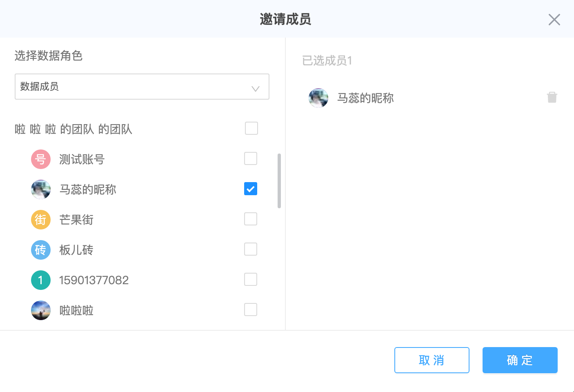Click 马蕊的昵称 avatar in the member list
Viewport: 574px width, 392px height.
coord(41,189)
